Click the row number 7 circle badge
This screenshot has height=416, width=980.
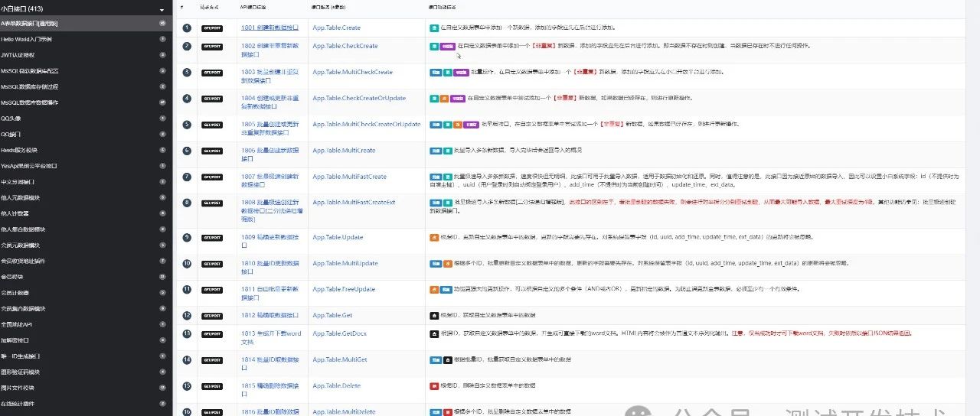(x=187, y=177)
